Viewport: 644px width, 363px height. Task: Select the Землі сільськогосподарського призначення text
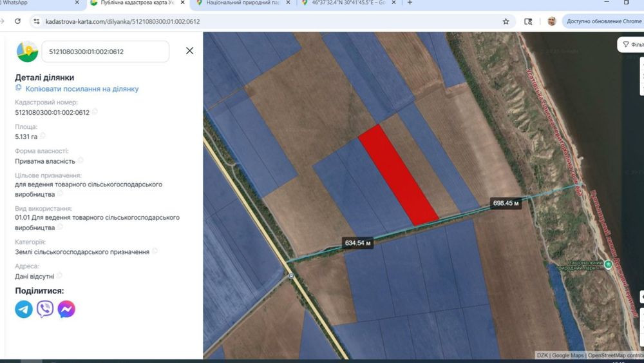(82, 251)
